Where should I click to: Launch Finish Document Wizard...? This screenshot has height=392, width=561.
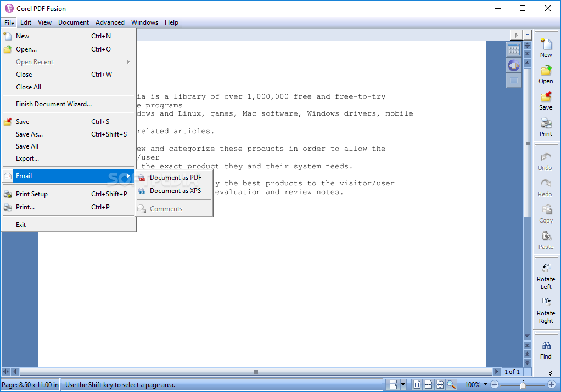tap(68, 104)
